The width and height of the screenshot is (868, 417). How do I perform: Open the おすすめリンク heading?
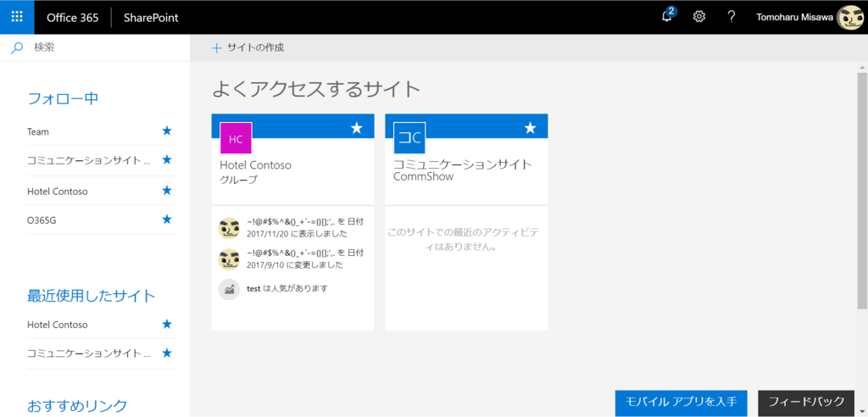[x=77, y=405]
